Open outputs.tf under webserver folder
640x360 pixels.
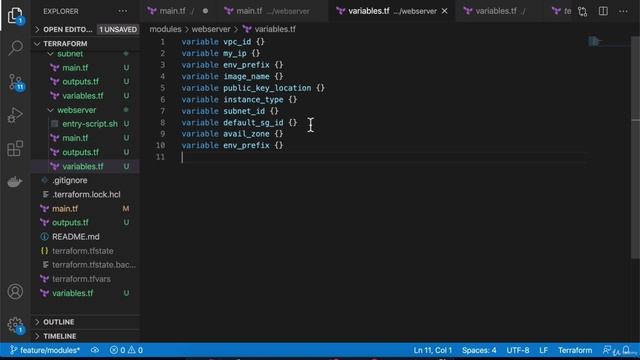coord(80,152)
